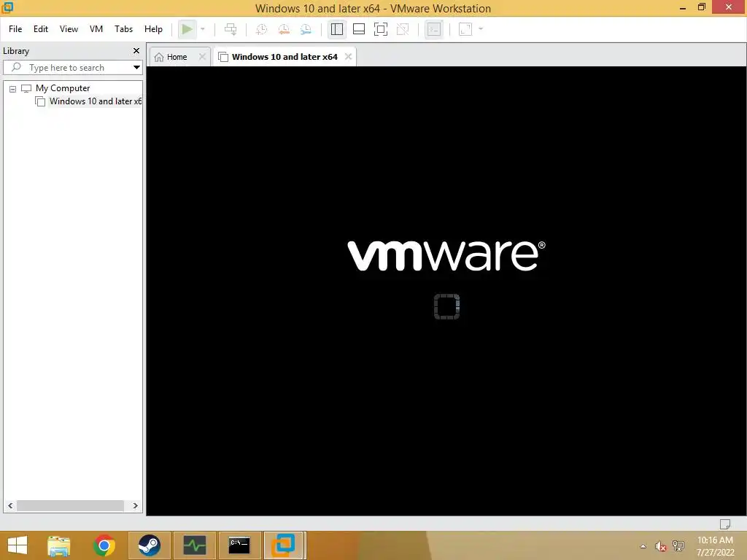This screenshot has height=560, width=747.
Task: Select My Computer in the library
Action: tap(63, 88)
